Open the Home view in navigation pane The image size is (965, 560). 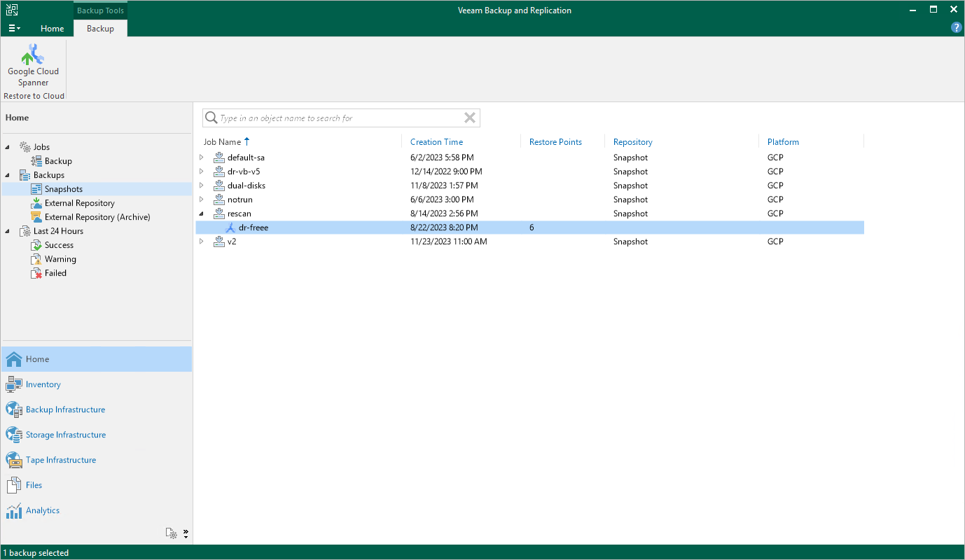tap(97, 359)
